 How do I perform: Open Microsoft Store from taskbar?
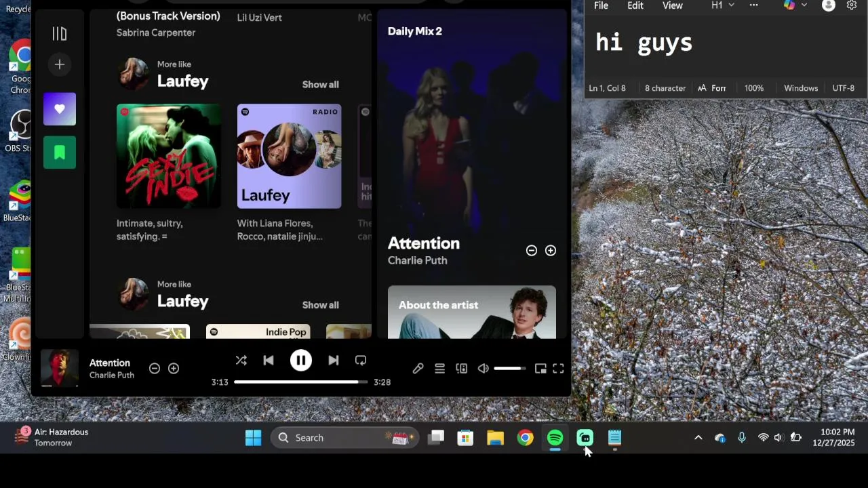(x=465, y=438)
